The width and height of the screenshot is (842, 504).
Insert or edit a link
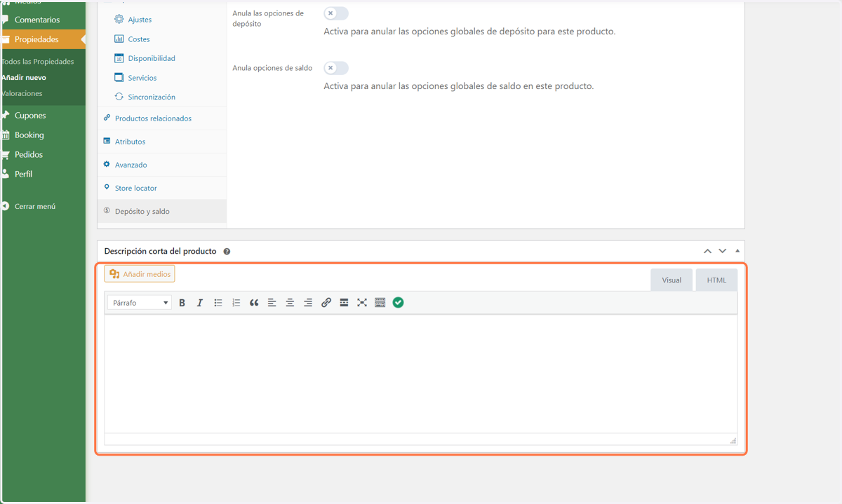pyautogui.click(x=326, y=303)
